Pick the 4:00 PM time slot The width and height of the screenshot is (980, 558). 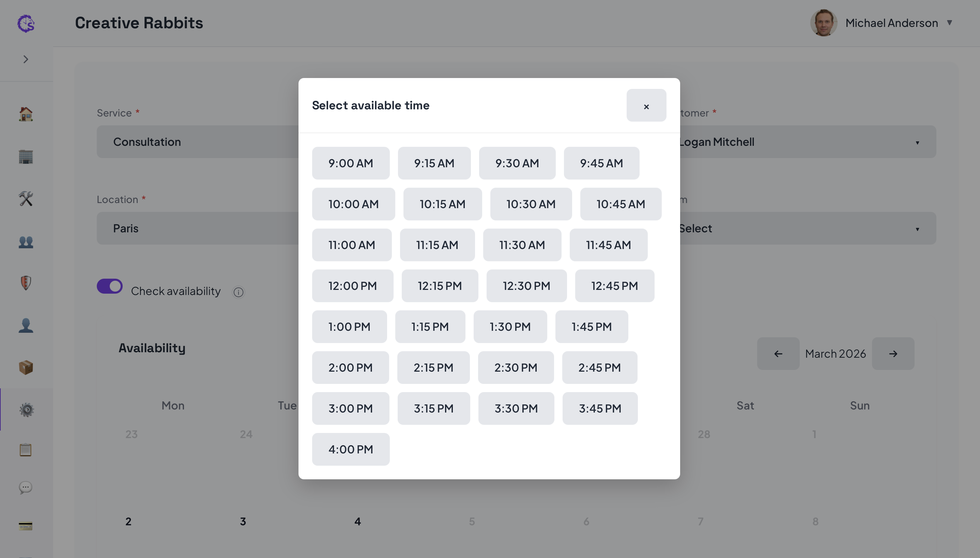coord(351,450)
